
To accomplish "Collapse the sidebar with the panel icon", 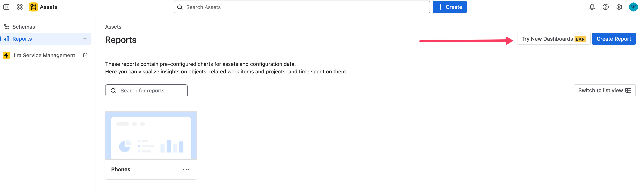I will [7, 7].
